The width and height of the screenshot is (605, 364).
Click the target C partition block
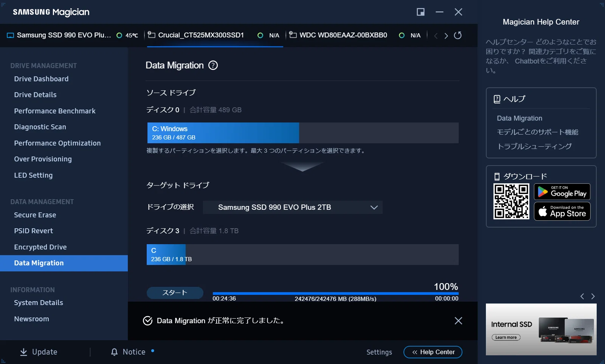tap(166, 254)
